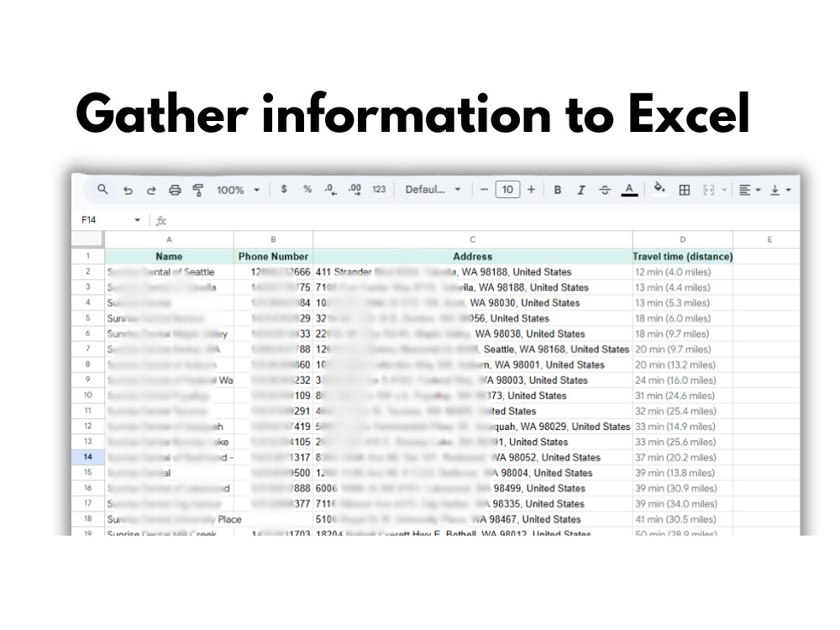This screenshot has height=630, width=840.
Task: Select row 14 header
Action: [88, 457]
